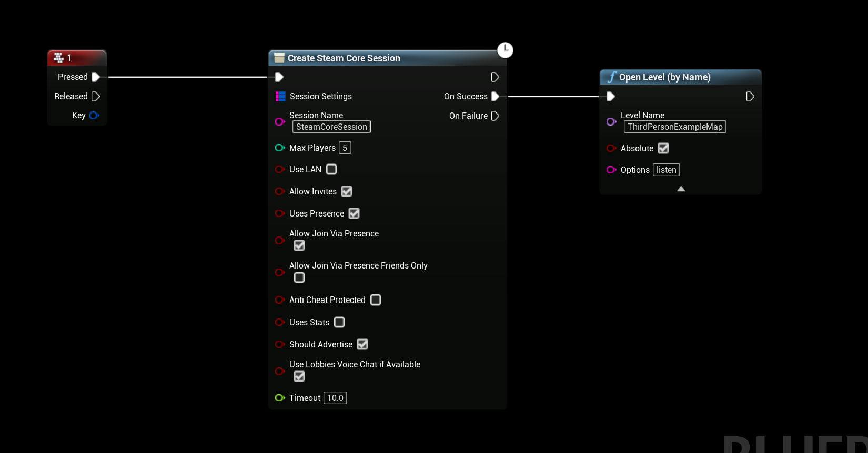Click the Max Players value field
Image resolution: width=868 pixels, height=453 pixels.
pos(345,148)
